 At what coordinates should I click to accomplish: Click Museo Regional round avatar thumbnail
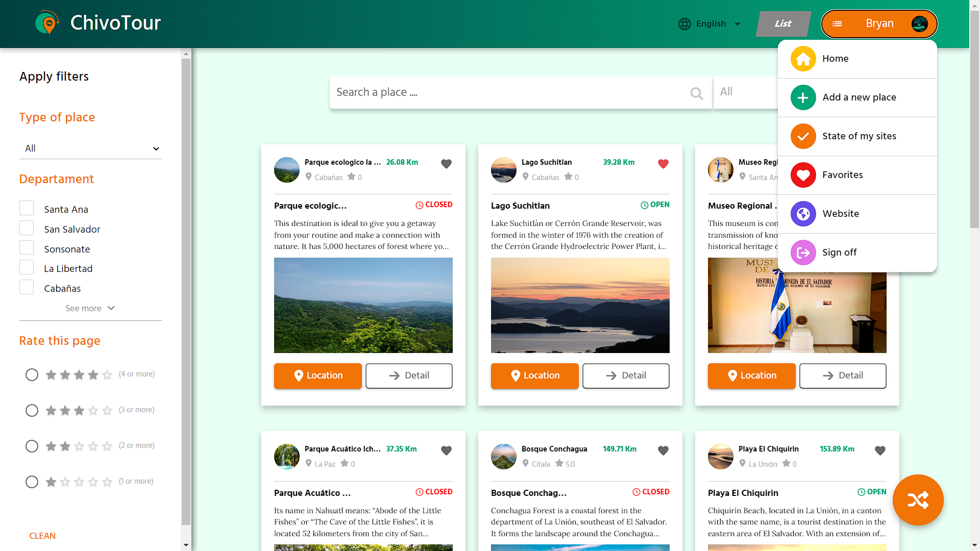coord(721,170)
